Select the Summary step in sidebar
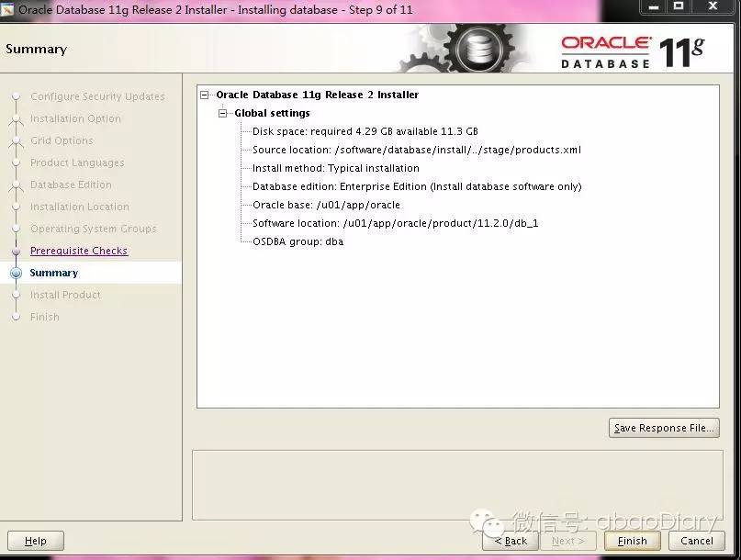Viewport: 741px width, 560px height. tap(54, 273)
